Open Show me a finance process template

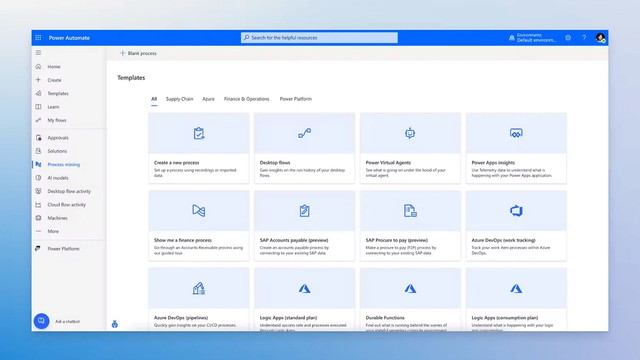[x=199, y=226]
